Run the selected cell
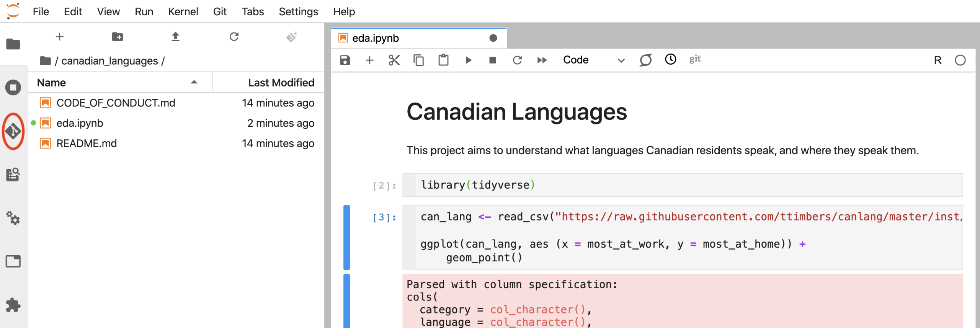This screenshot has width=980, height=328. 468,60
